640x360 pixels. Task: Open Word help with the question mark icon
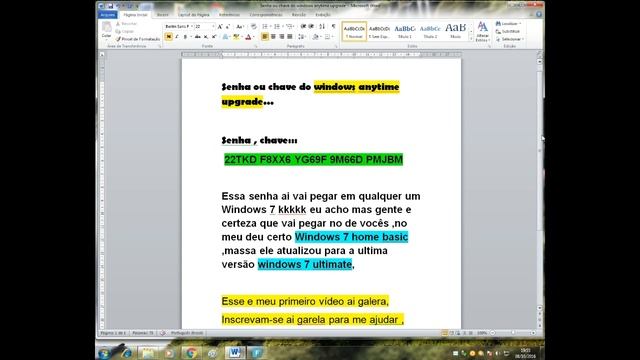click(x=539, y=14)
